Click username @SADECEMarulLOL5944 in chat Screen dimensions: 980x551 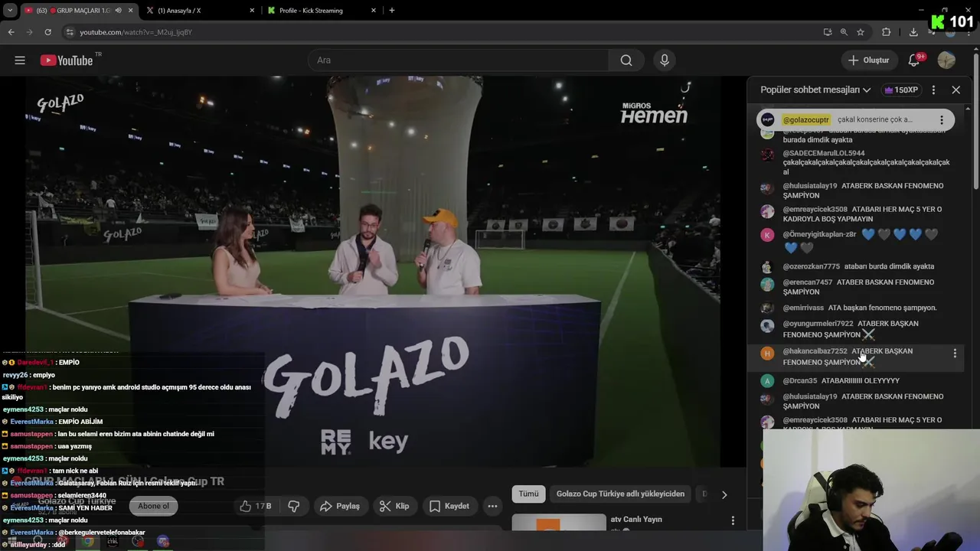[823, 153]
